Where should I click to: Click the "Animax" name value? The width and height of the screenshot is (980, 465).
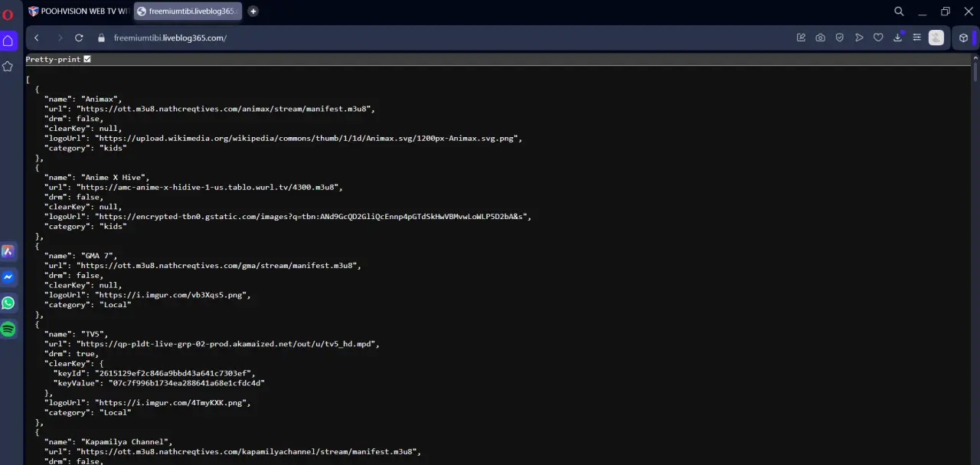101,99
